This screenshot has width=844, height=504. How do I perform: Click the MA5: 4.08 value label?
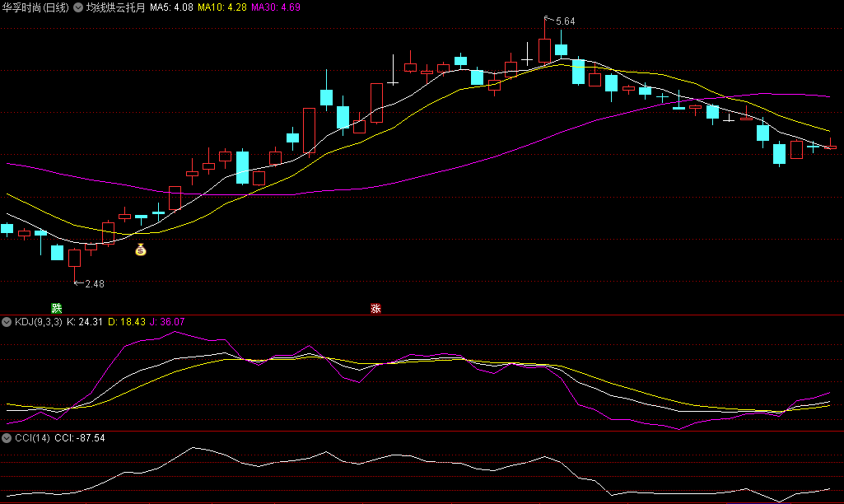click(x=171, y=7)
